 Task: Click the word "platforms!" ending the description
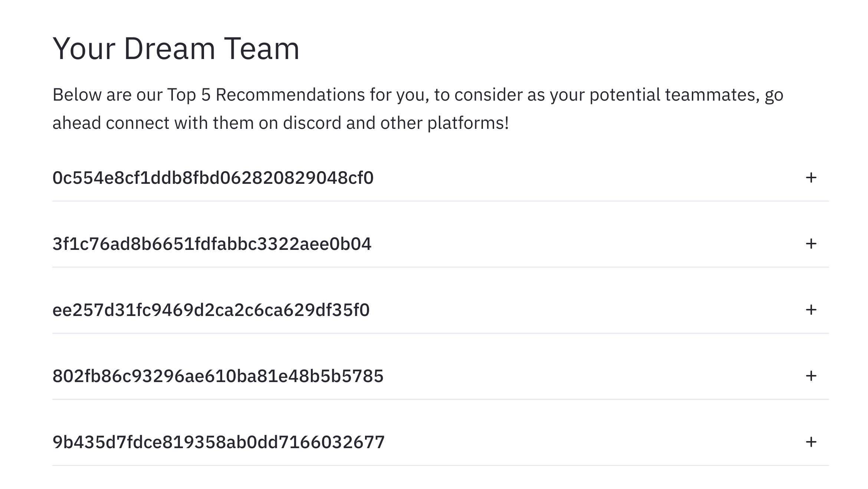point(468,123)
